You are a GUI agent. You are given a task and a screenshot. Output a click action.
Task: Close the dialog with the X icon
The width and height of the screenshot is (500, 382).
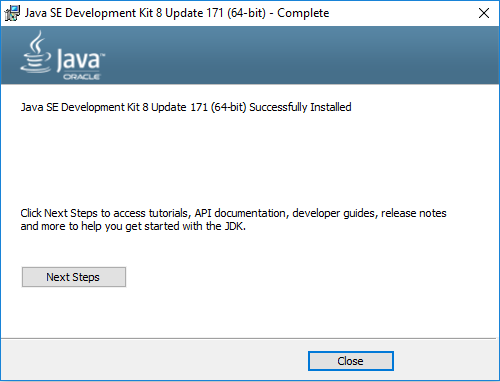484,13
